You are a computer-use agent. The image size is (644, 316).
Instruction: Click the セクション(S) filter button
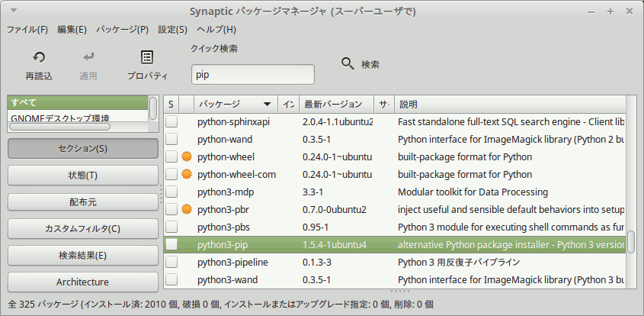pos(82,149)
